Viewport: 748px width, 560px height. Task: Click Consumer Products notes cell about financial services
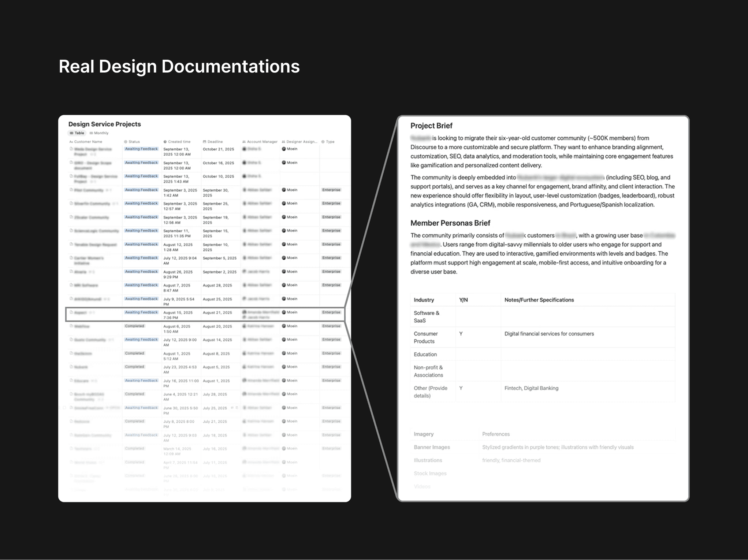pyautogui.click(x=549, y=334)
